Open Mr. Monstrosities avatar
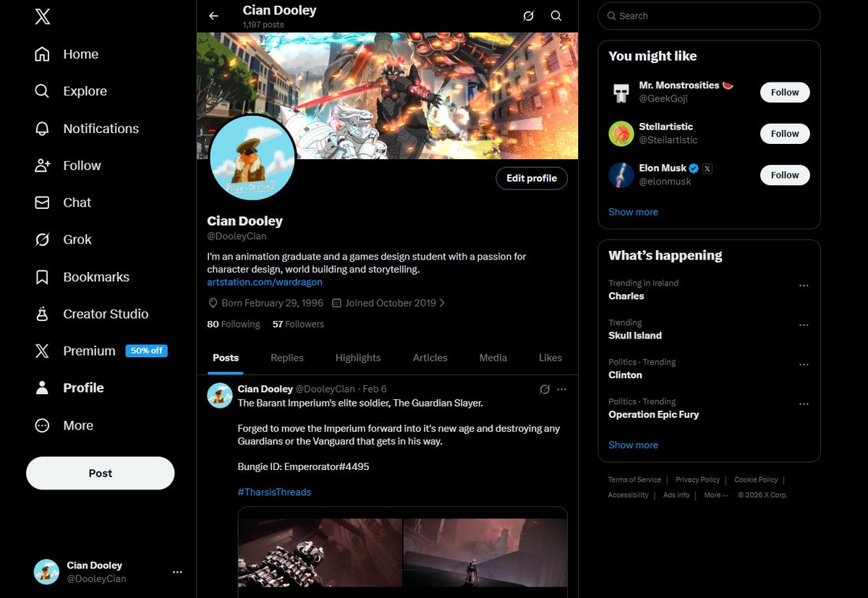Image resolution: width=868 pixels, height=598 pixels. point(621,92)
